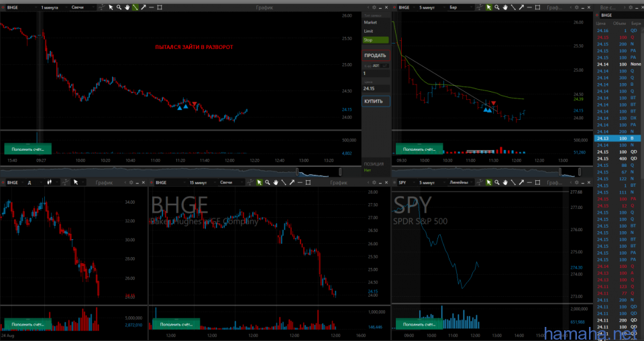The height and width of the screenshot is (341, 644).
Task: Click 'Пополнить счёт' in 5-minute BHGE chart
Action: click(x=419, y=149)
